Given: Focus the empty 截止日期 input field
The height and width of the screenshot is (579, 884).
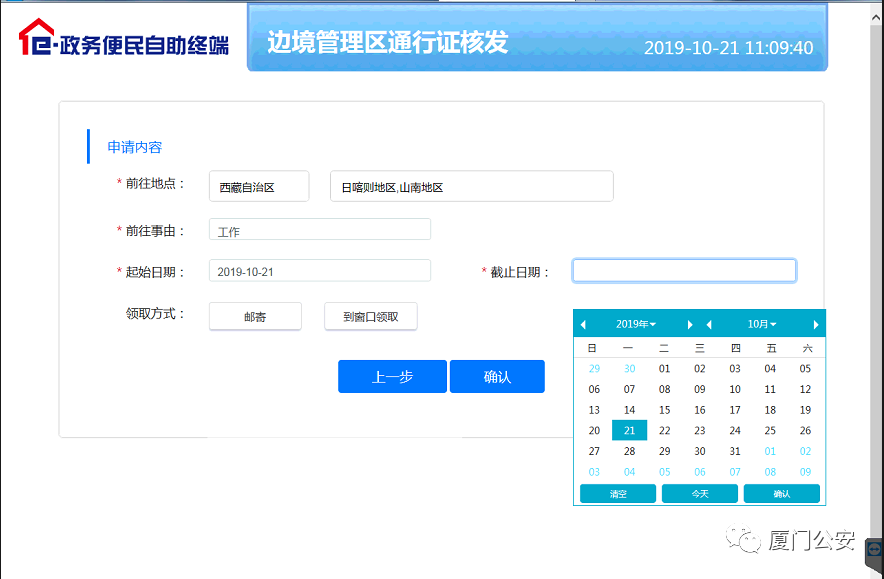Looking at the screenshot, I should pos(684,271).
